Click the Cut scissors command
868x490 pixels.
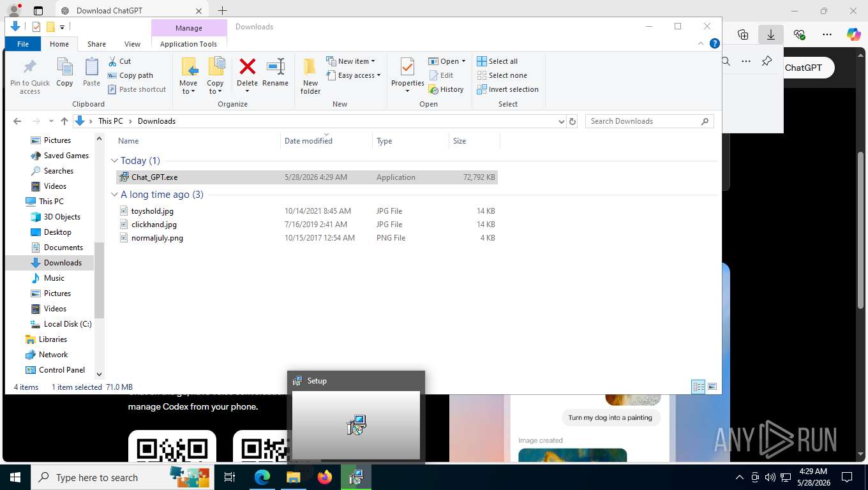(x=119, y=61)
